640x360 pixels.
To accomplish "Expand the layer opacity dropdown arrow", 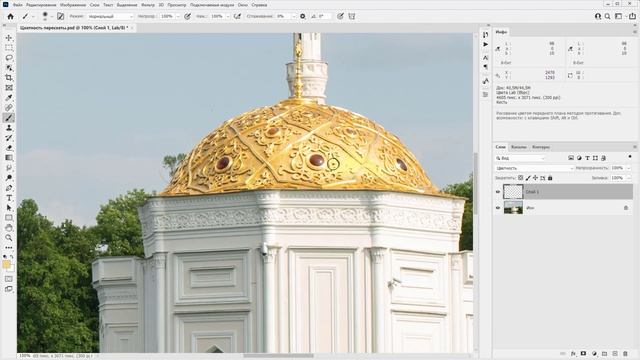I will tap(629, 168).
